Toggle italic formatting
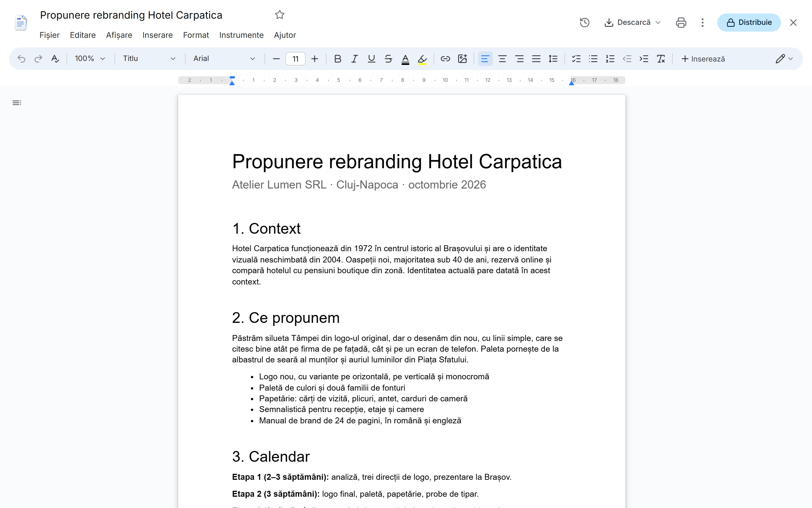This screenshot has width=812, height=508. (354, 59)
